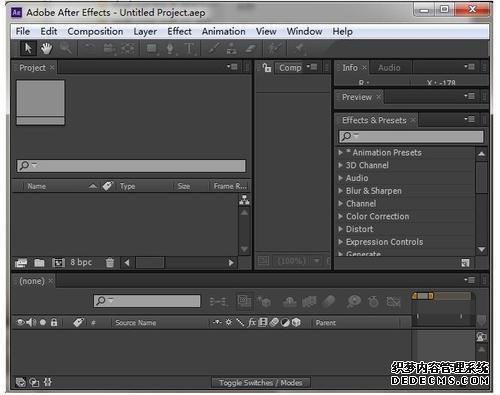The height and width of the screenshot is (395, 500).
Task: Expand the Channel effects category
Action: [340, 203]
